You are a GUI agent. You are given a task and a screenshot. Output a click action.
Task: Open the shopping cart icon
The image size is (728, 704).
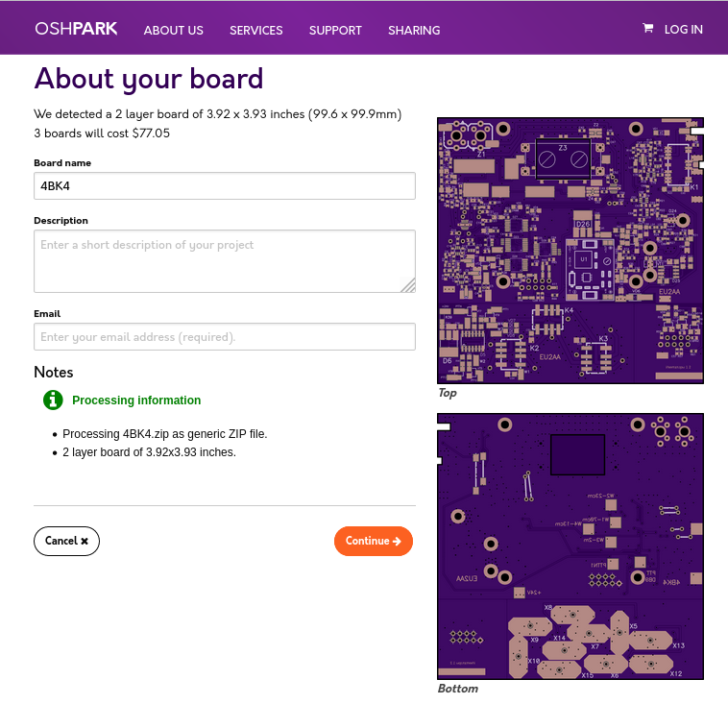[x=648, y=29]
